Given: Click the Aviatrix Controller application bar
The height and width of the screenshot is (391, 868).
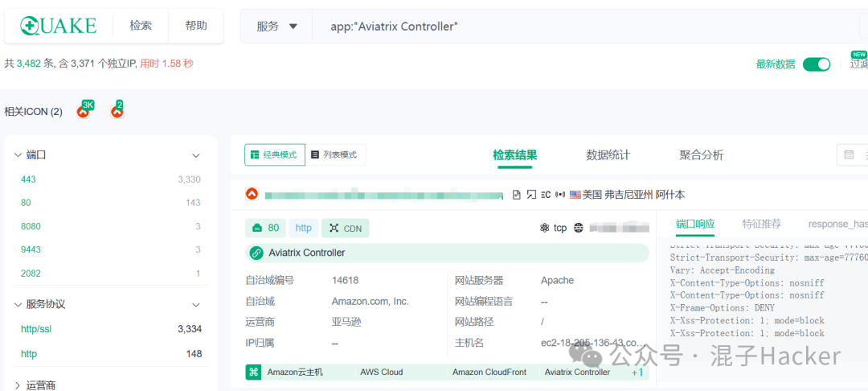Looking at the screenshot, I should 447,253.
